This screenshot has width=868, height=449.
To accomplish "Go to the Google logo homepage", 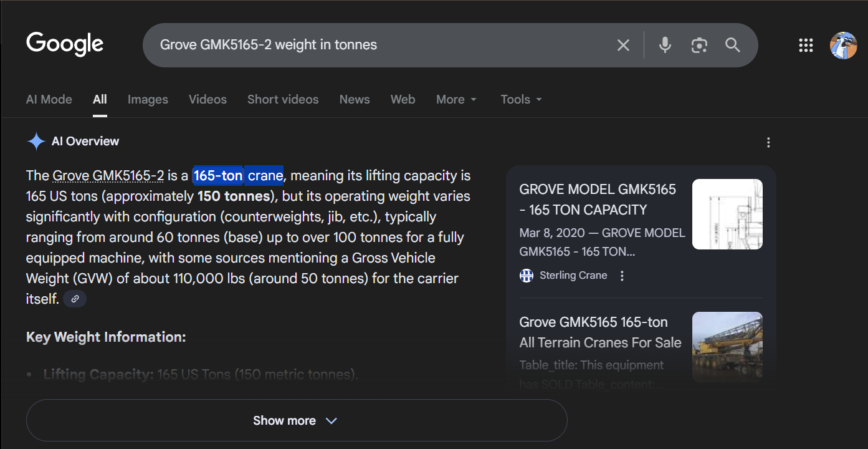I will click(65, 44).
